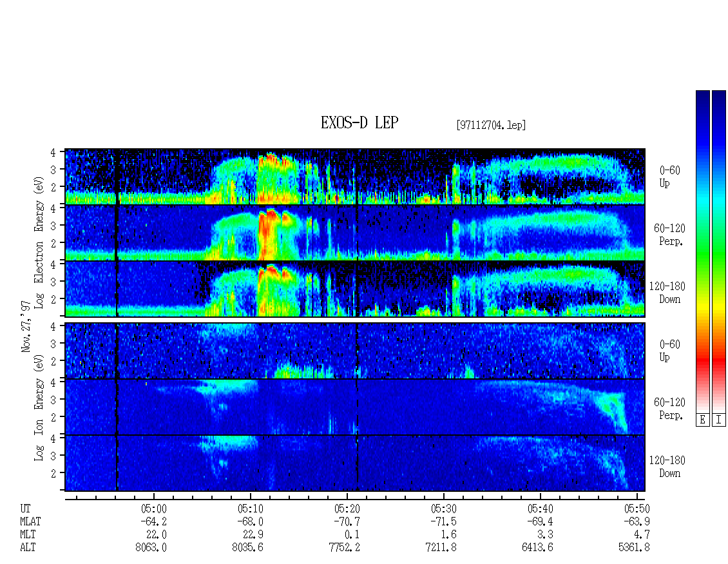
Task: Select the MLAT value '-69.4'
Action: click(540, 521)
